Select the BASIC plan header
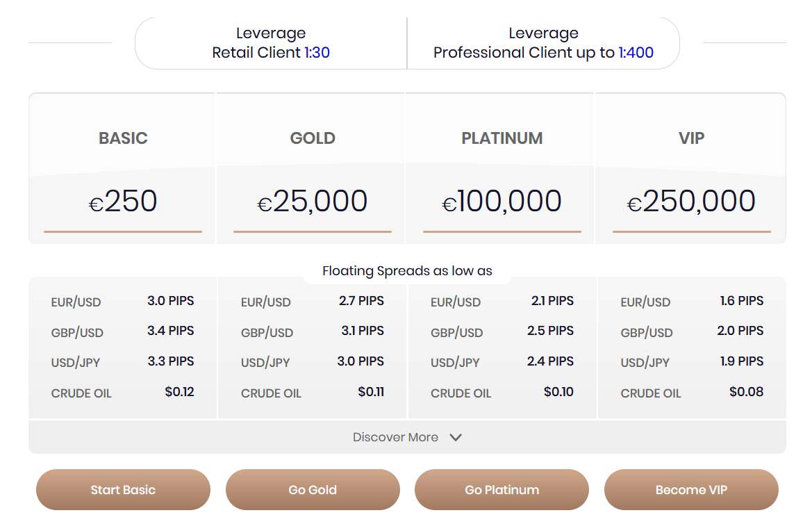The image size is (812, 515). (123, 138)
